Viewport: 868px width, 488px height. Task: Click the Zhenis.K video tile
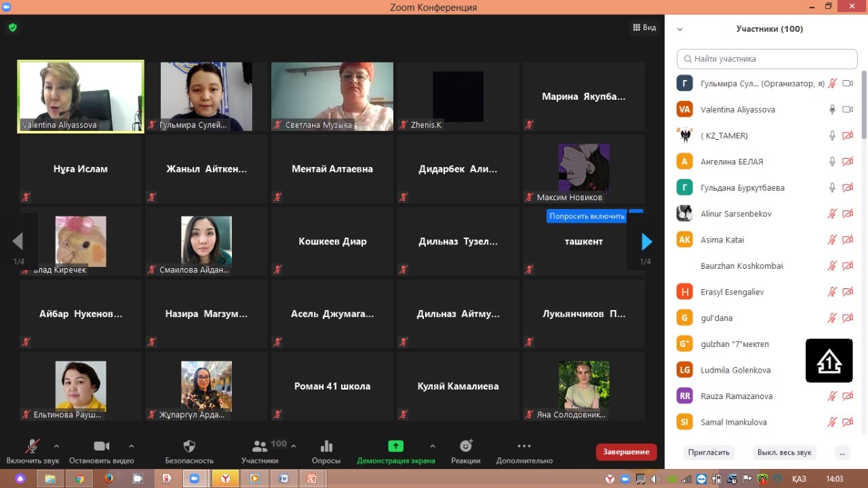(x=458, y=96)
